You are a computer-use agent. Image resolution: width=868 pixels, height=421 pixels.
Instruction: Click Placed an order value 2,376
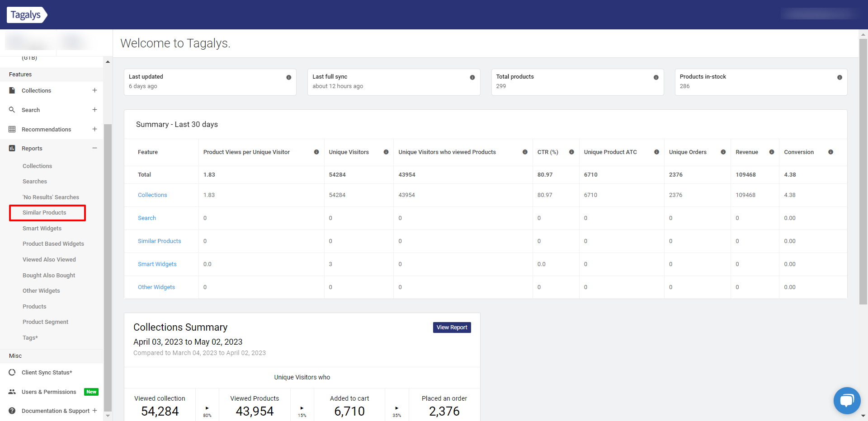[444, 411]
